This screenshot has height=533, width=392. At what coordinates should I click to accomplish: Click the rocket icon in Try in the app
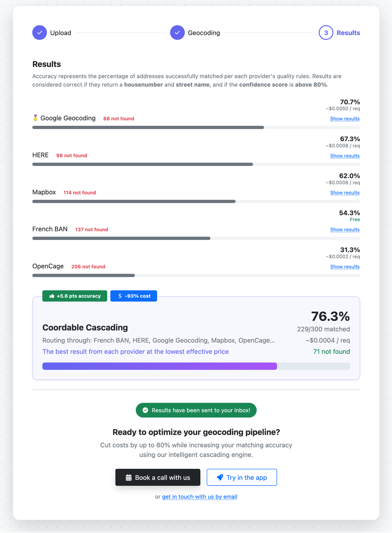[x=220, y=477]
